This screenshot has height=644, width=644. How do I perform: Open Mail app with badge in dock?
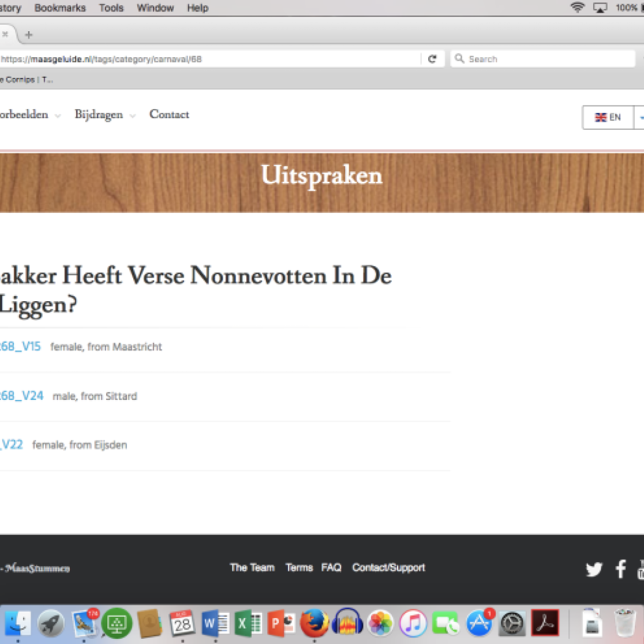pos(85,623)
